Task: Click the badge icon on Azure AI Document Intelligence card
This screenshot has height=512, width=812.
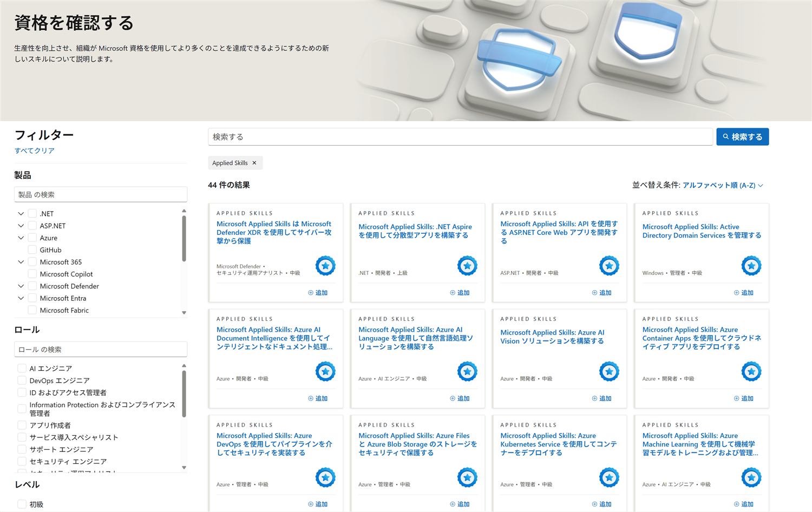Action: pyautogui.click(x=325, y=372)
